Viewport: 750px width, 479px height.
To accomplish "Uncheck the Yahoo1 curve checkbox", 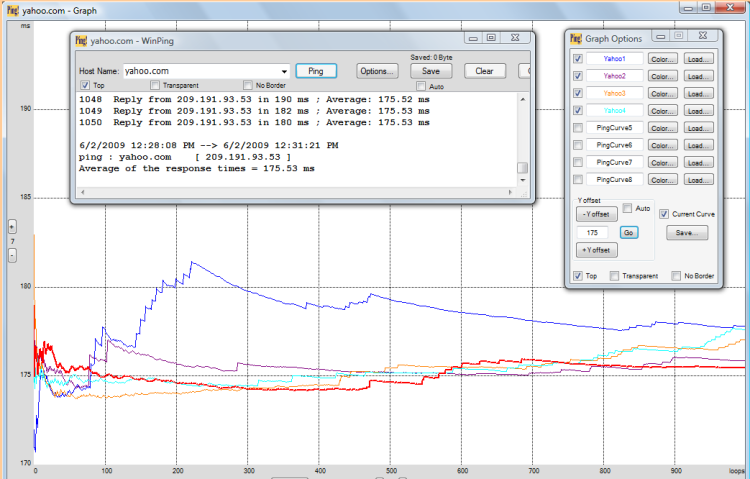I will coord(577,59).
